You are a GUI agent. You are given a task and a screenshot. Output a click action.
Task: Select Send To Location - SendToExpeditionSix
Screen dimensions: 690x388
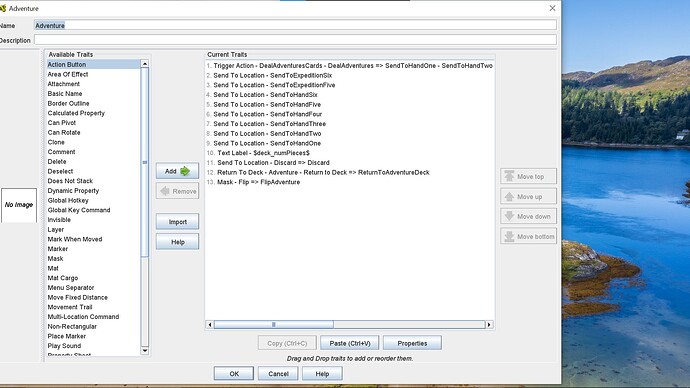350,75
